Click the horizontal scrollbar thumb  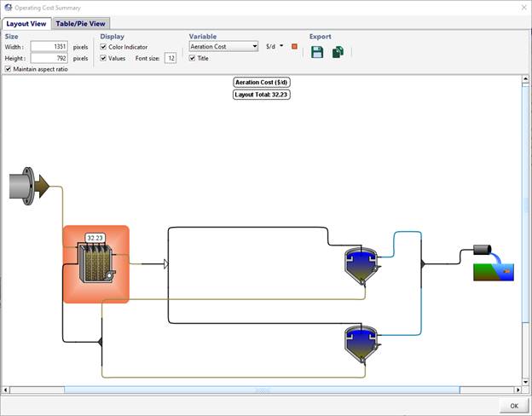[262, 390]
